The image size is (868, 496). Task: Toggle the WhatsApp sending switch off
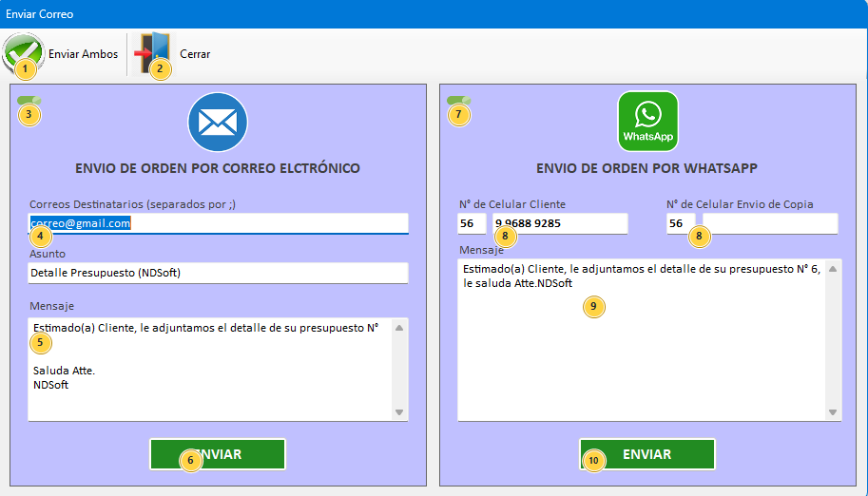pyautogui.click(x=459, y=100)
